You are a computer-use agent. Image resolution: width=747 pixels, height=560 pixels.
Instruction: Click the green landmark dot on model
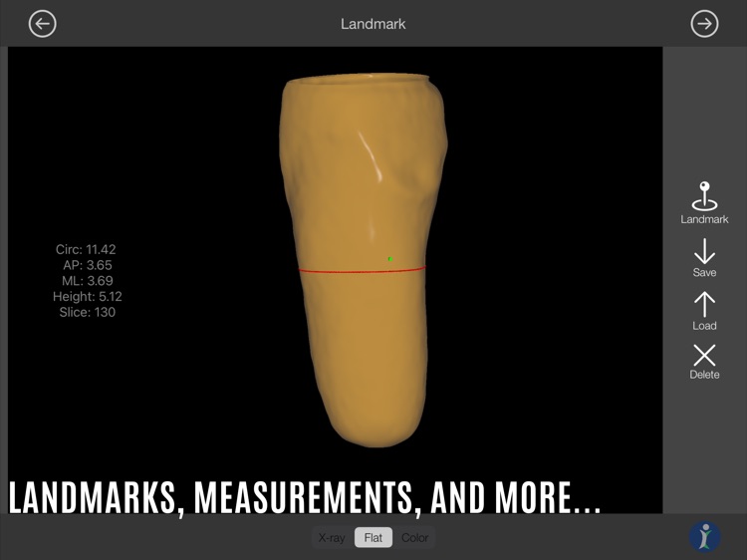(390, 259)
